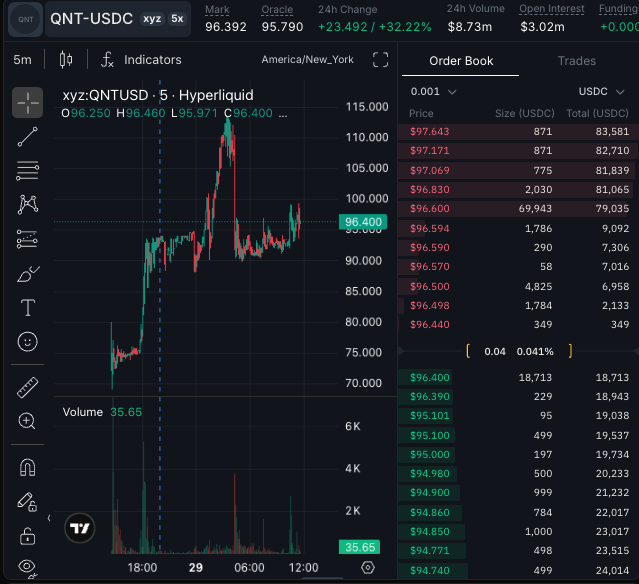Click the 5x leverage badge
Image resolution: width=639 pixels, height=584 pixels.
point(177,19)
